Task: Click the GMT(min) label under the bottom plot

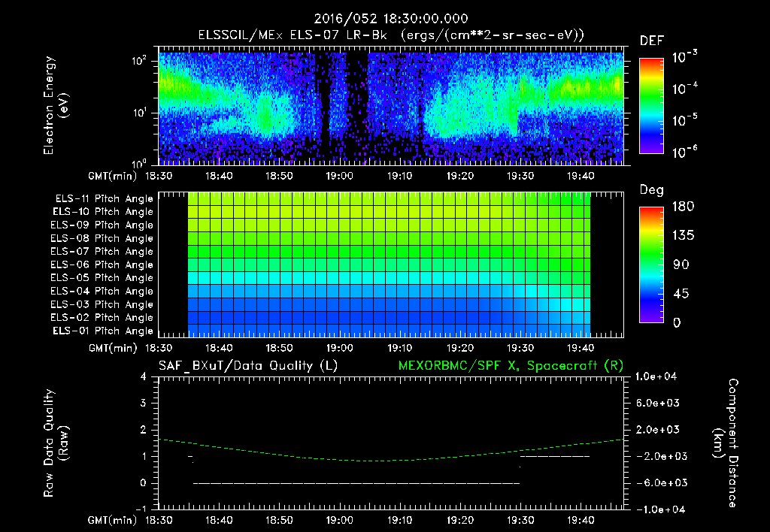Action: 113,521
